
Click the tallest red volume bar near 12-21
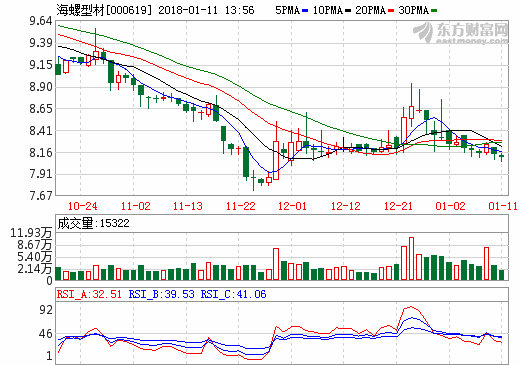[x=411, y=259]
